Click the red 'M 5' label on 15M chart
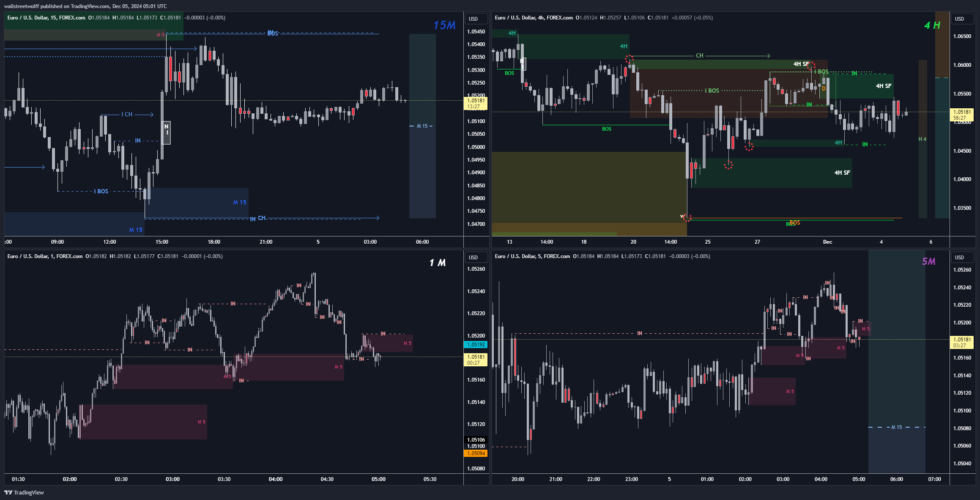This screenshot has height=500, width=980. click(x=161, y=35)
